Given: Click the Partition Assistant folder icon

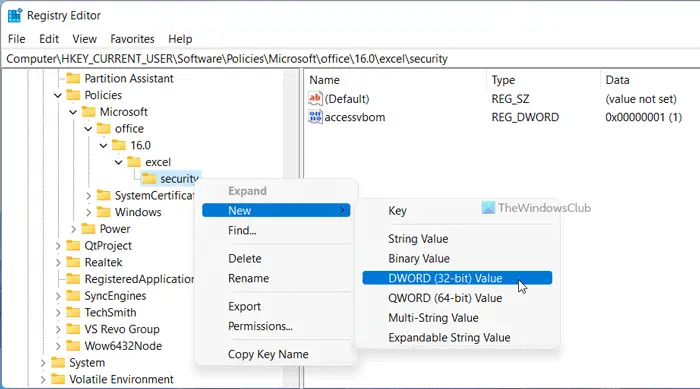Looking at the screenshot, I should tap(73, 79).
